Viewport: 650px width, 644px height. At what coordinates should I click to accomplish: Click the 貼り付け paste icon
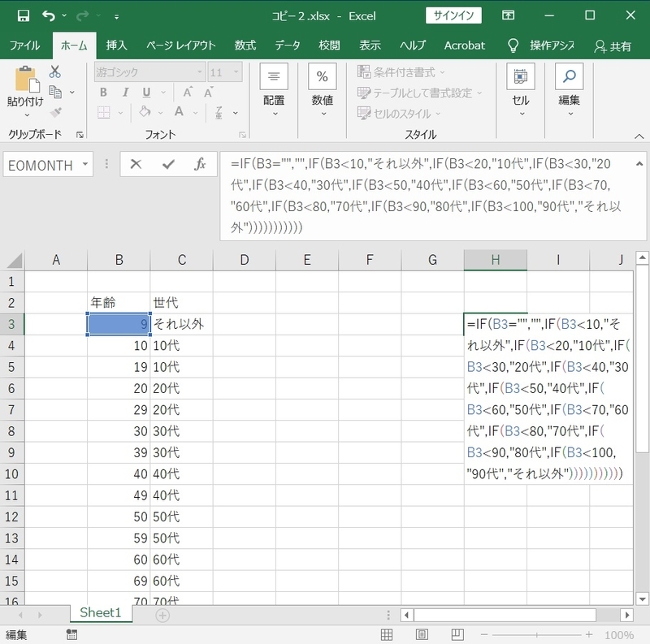pyautogui.click(x=27, y=79)
